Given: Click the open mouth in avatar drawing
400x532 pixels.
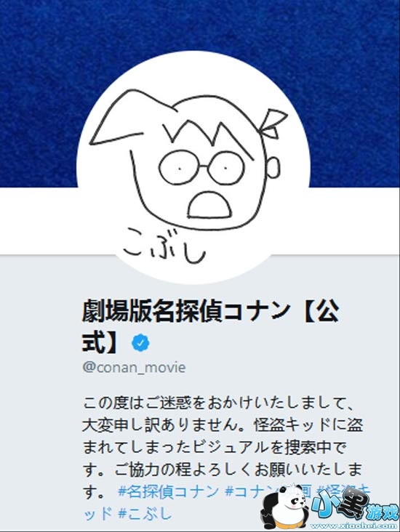Looking at the screenshot, I should (x=210, y=204).
